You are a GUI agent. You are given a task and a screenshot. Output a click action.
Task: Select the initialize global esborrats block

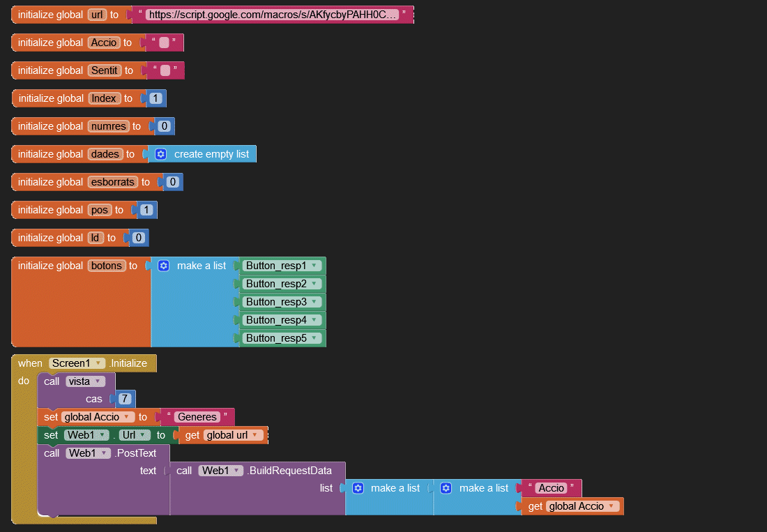coord(50,182)
